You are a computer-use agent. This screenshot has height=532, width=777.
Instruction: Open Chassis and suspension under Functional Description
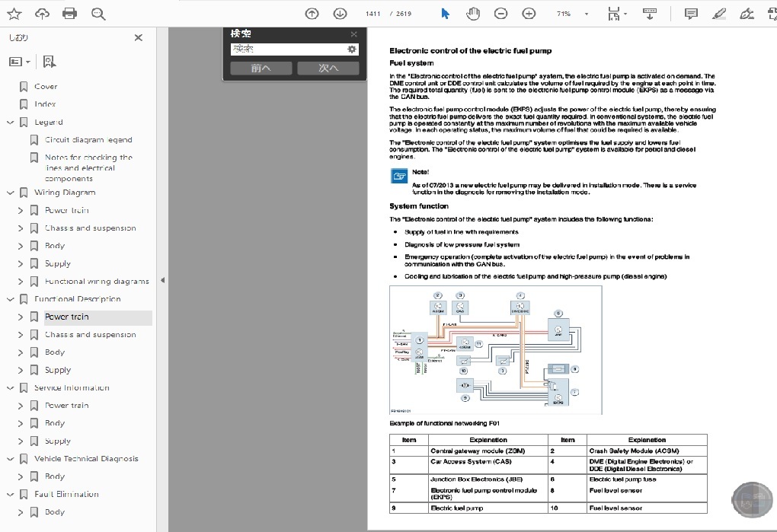click(90, 335)
